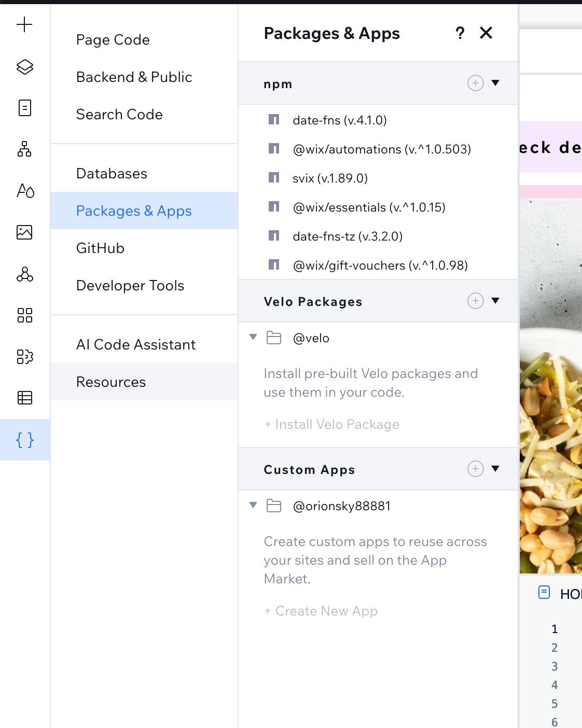582x728 pixels.
Task: Launch AI Code Assistant
Action: [144, 345]
